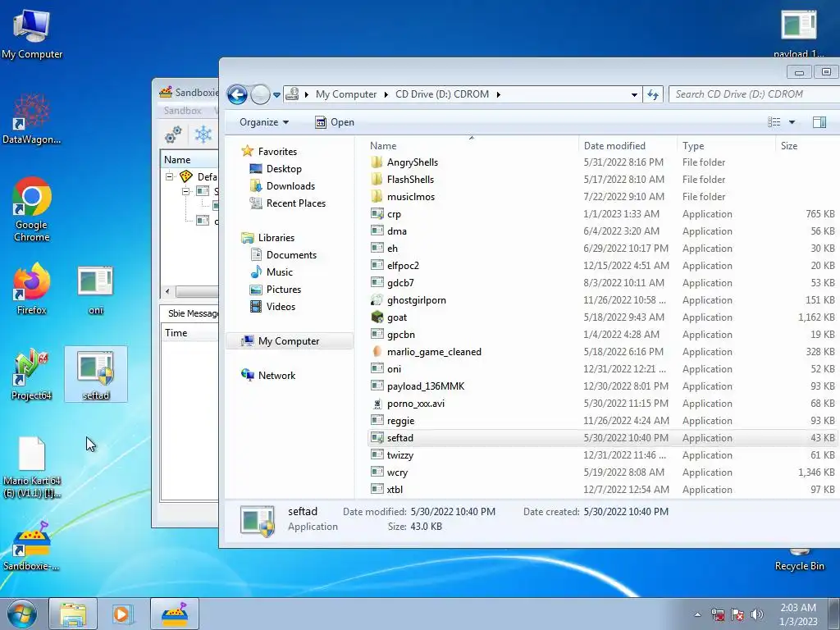Open Recent Places in navigation pane
Image resolution: width=840 pixels, height=630 pixels.
(295, 203)
